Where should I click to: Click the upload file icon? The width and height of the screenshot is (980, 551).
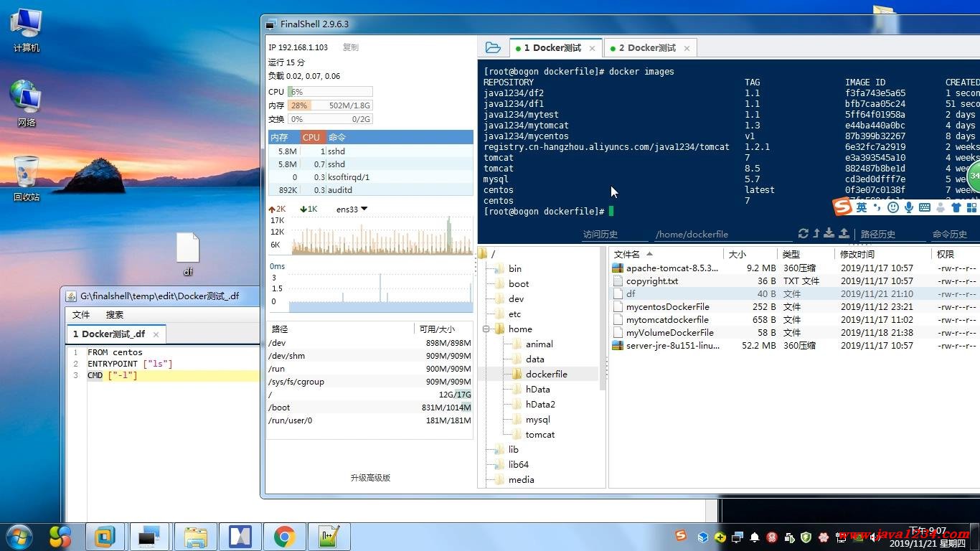point(844,233)
